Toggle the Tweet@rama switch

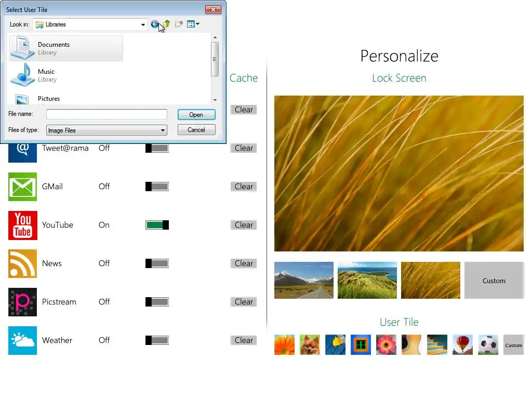(x=157, y=148)
